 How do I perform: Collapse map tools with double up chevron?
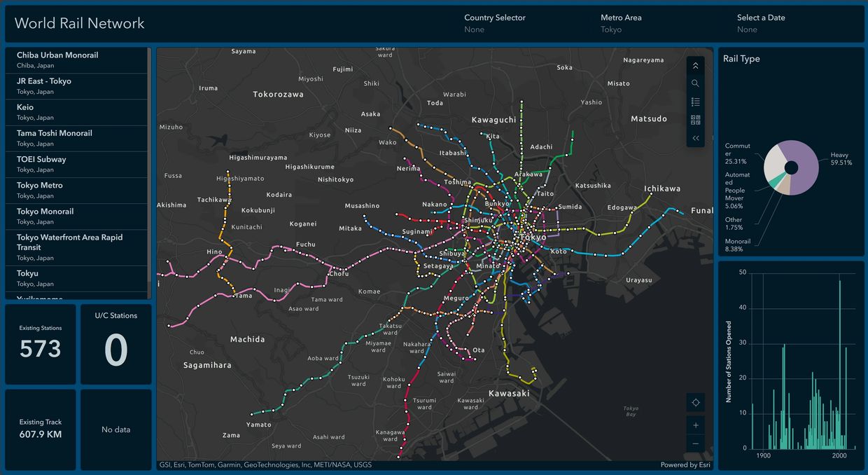(x=695, y=65)
